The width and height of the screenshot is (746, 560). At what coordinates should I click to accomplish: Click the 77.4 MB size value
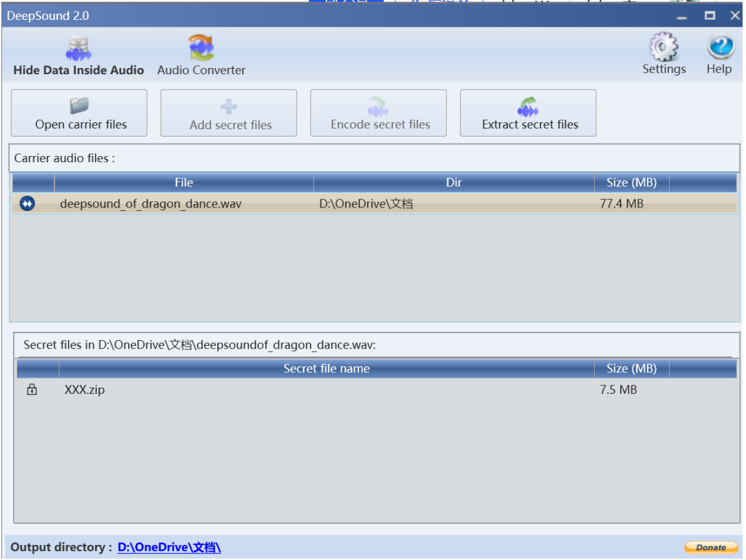click(x=622, y=204)
